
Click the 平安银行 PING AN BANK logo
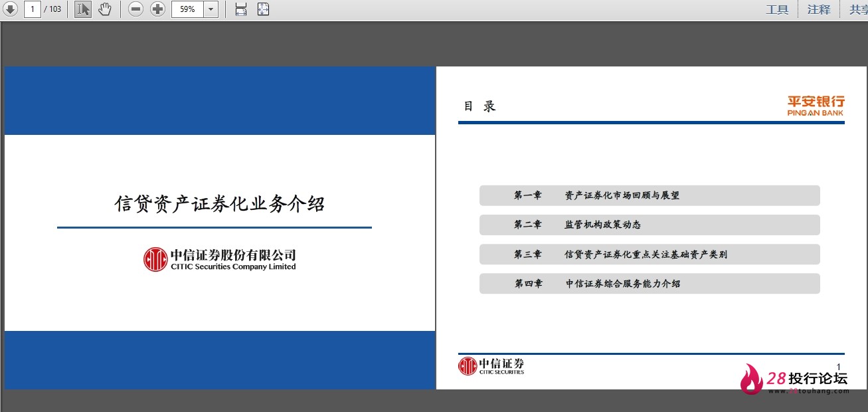click(816, 106)
